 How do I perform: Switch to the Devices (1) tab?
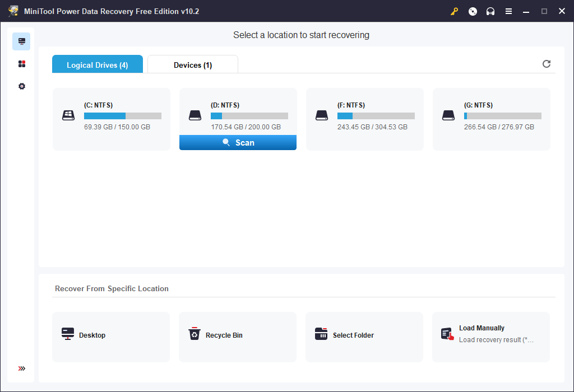[x=192, y=64]
